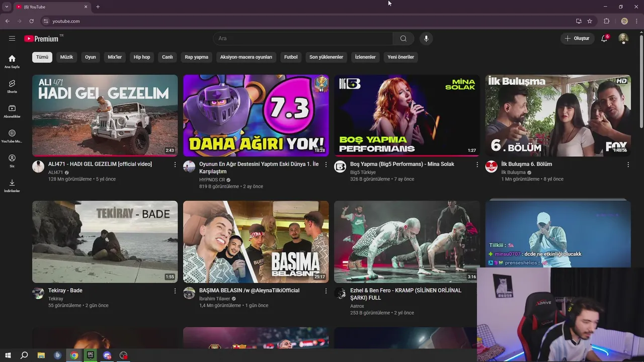Play the Tekiray - Bade thumbnail
This screenshot has height=362, width=644.
click(x=105, y=242)
